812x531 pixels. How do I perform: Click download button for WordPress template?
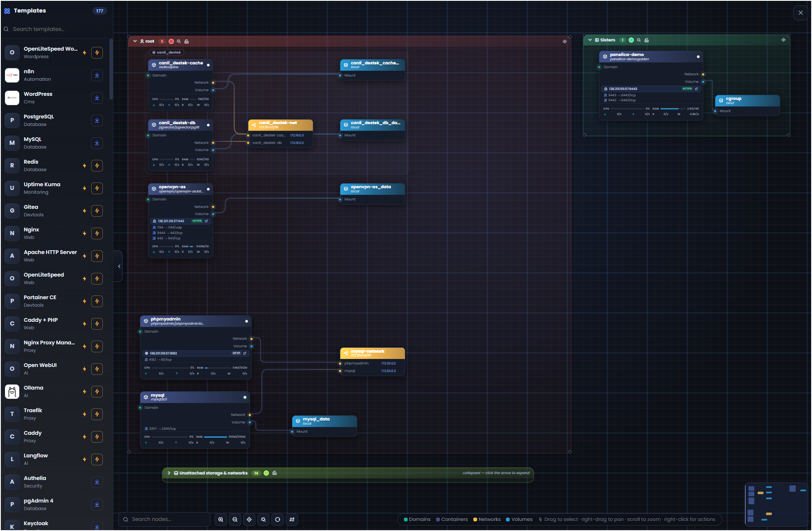(97, 98)
